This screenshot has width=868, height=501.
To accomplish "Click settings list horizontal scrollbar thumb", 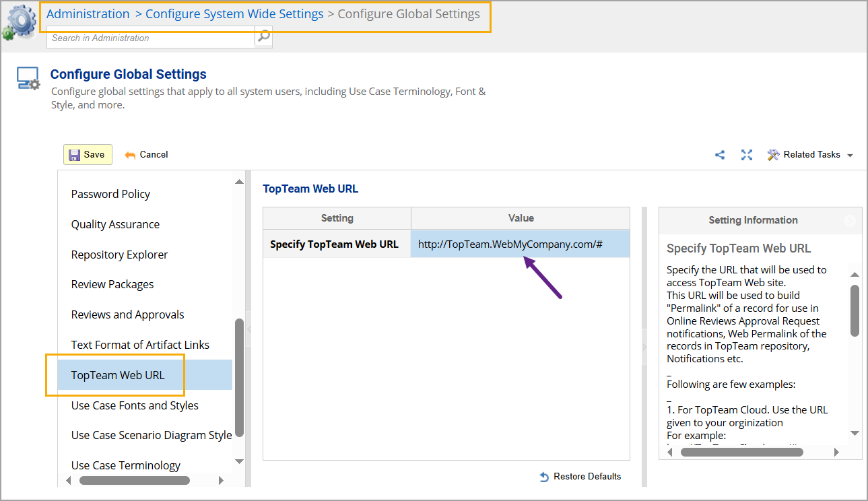I will tap(135, 481).
